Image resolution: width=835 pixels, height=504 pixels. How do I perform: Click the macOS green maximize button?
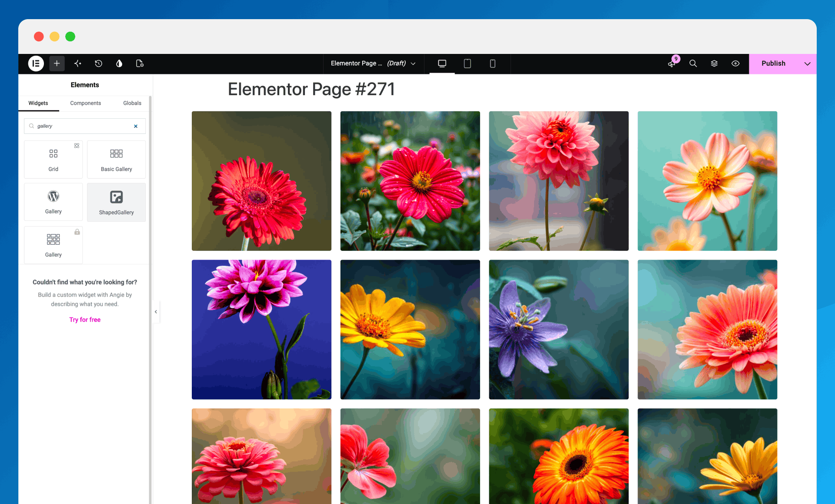pos(70,37)
